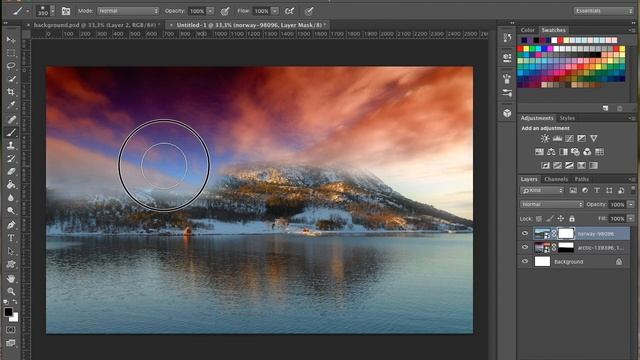Screen dimensions: 640x360
Task: Hide the norway-98096 layer
Action: pyautogui.click(x=525, y=233)
